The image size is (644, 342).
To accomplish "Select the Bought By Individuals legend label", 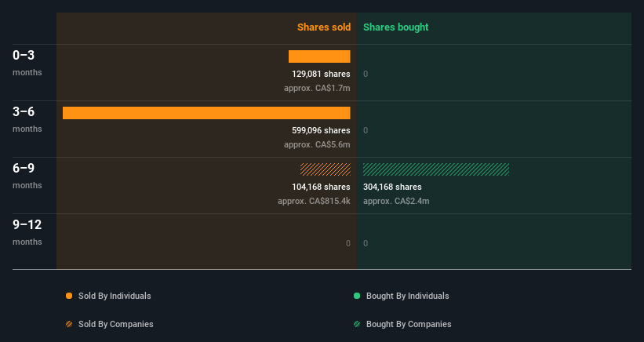I will coord(407,296).
